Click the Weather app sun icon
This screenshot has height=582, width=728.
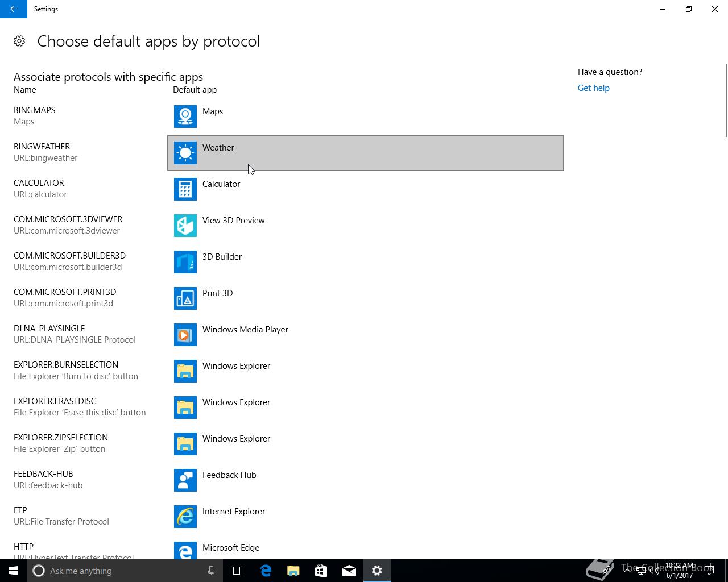click(185, 153)
